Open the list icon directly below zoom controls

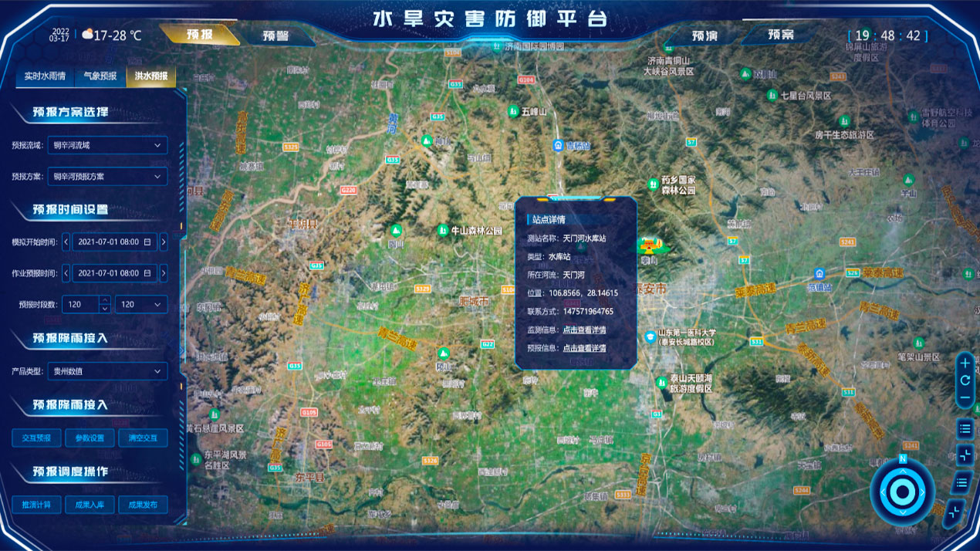tap(965, 428)
